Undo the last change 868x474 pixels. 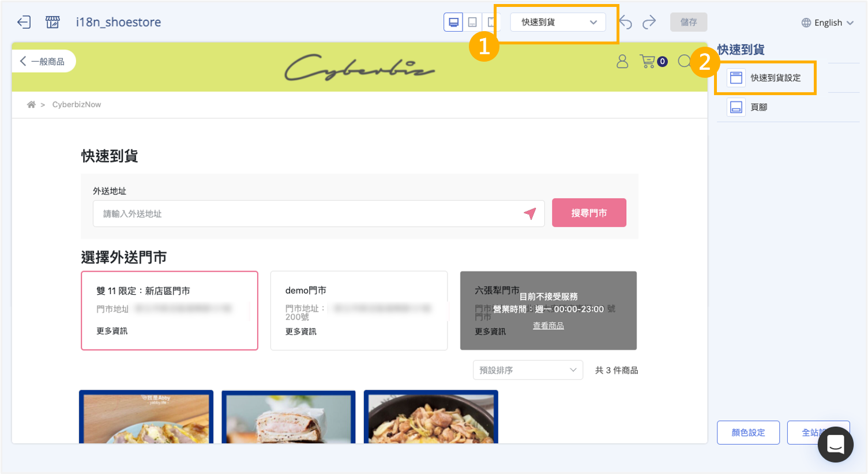pyautogui.click(x=626, y=22)
